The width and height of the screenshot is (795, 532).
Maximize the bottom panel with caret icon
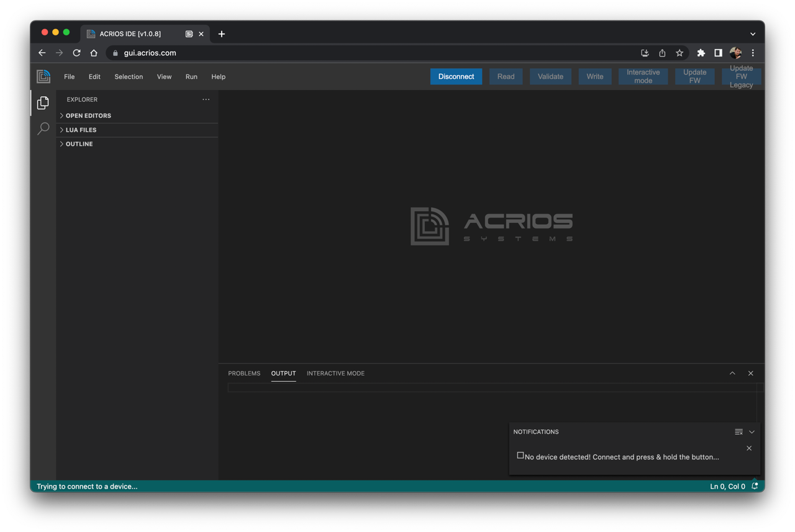pos(732,373)
